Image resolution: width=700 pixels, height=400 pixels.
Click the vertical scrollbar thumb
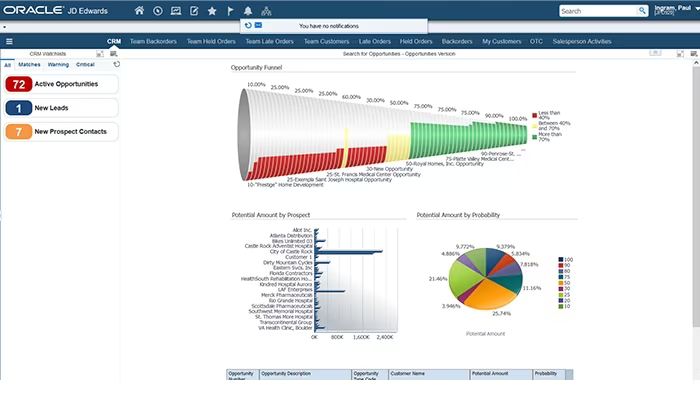(696, 196)
